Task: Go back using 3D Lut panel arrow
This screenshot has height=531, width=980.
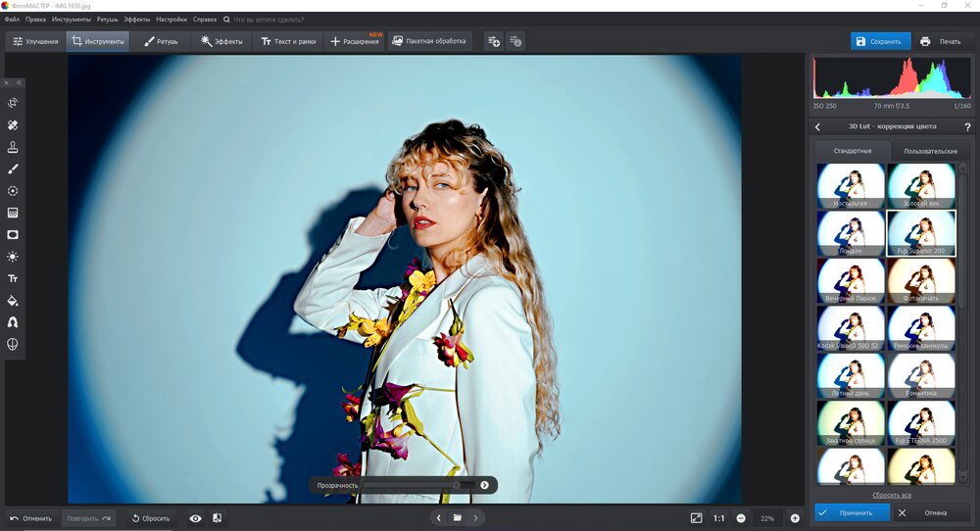Action: coord(818,126)
